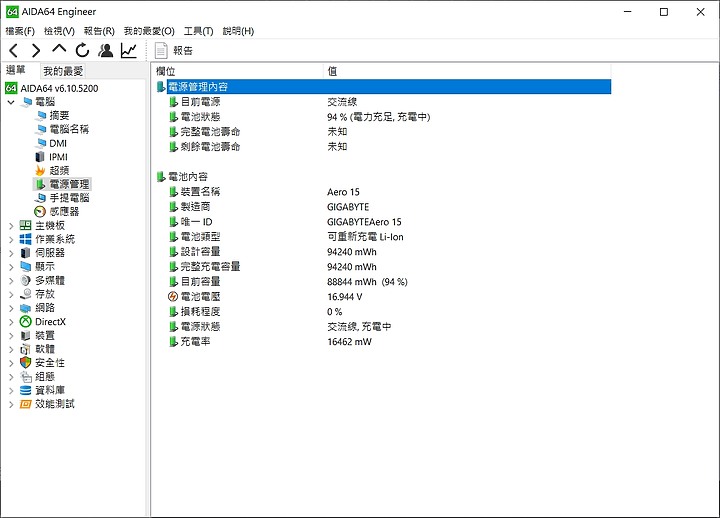
Task: Select the 目前電源 row
Action: pyautogui.click(x=383, y=101)
